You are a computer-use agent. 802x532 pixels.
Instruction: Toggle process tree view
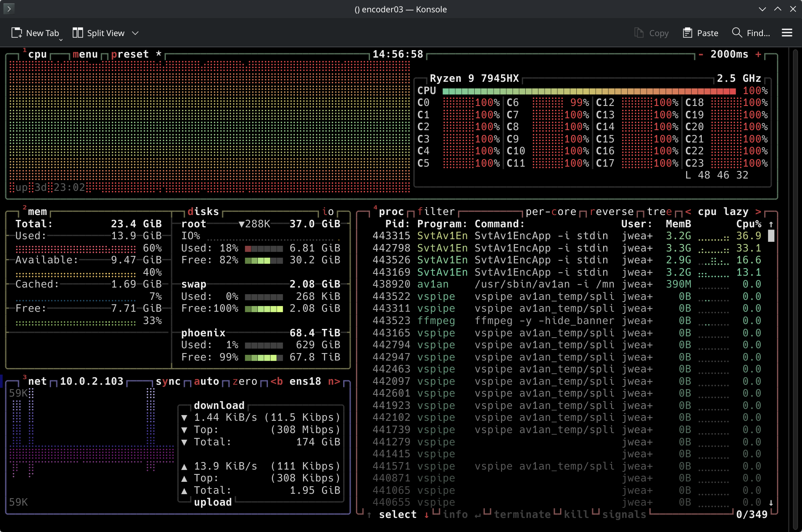pyautogui.click(x=659, y=212)
